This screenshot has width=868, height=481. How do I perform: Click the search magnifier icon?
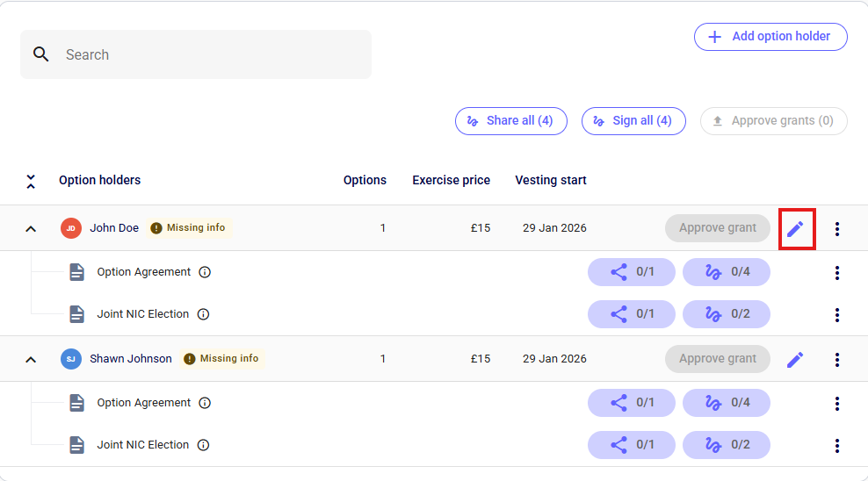coord(41,54)
